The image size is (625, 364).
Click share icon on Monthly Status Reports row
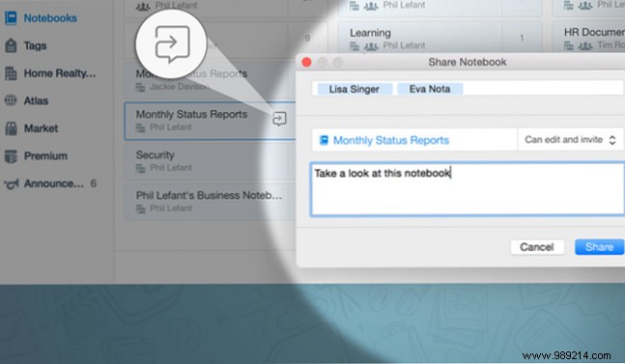pyautogui.click(x=279, y=119)
